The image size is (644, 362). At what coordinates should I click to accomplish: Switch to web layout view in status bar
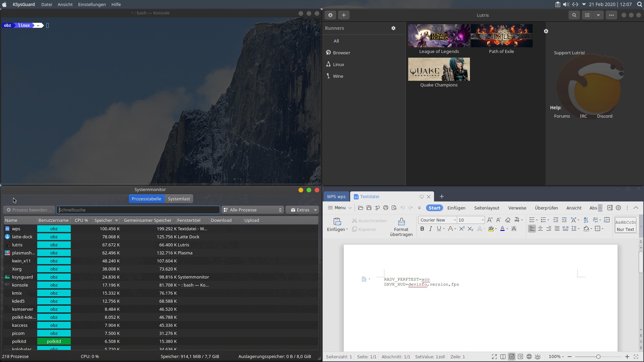pyautogui.click(x=529, y=357)
